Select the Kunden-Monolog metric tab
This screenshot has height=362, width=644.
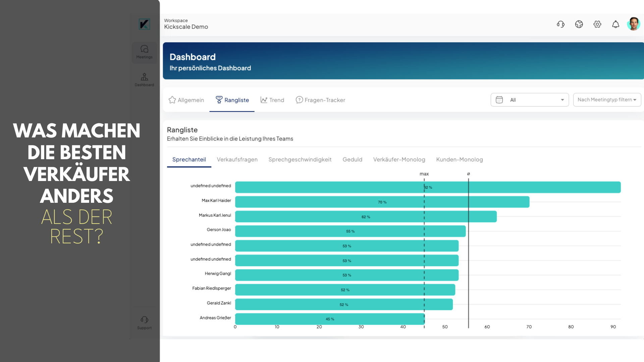pyautogui.click(x=460, y=160)
